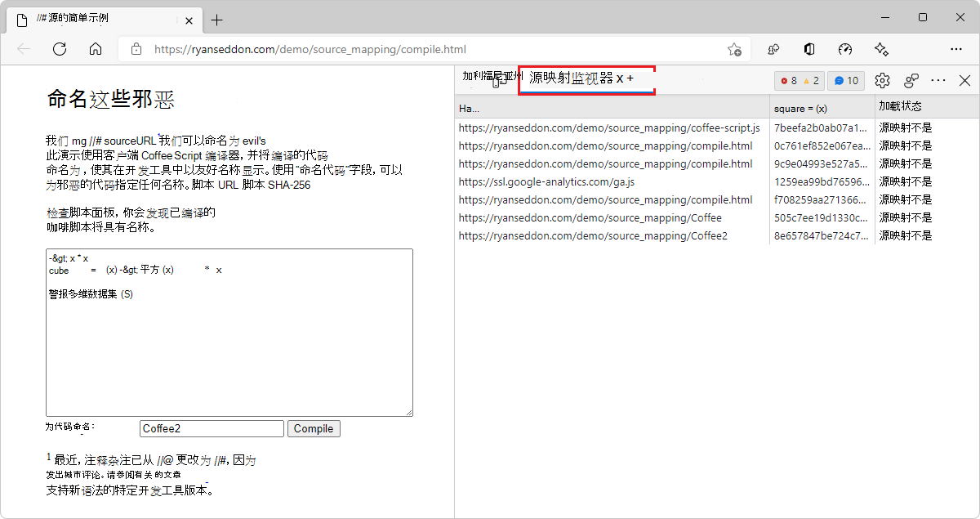Select hash 9c9e04993e527a5 cell
Screen dimensions: 980x519
pos(822,163)
